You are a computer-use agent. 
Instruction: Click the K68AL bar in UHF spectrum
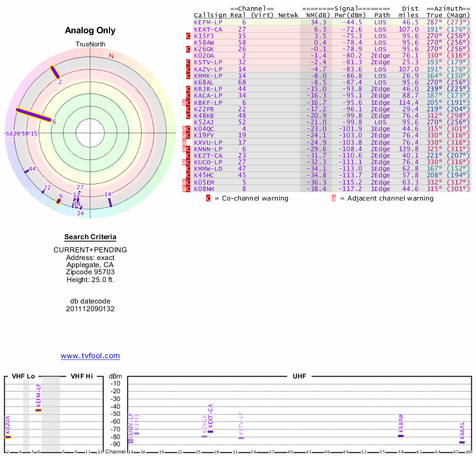462,442
